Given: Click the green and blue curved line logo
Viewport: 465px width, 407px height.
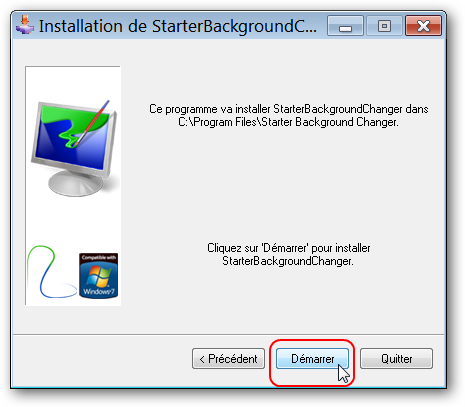Looking at the screenshot, I should [x=50, y=272].
